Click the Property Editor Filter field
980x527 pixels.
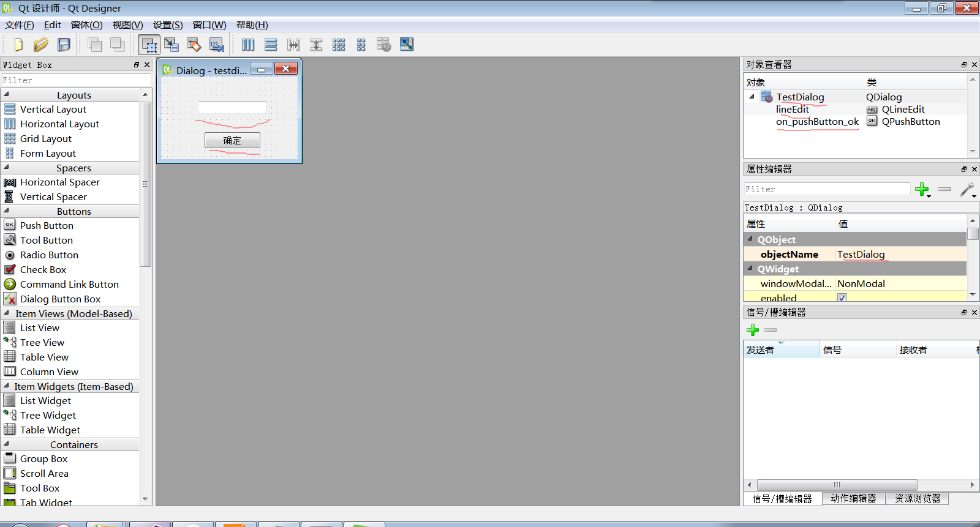(x=827, y=189)
